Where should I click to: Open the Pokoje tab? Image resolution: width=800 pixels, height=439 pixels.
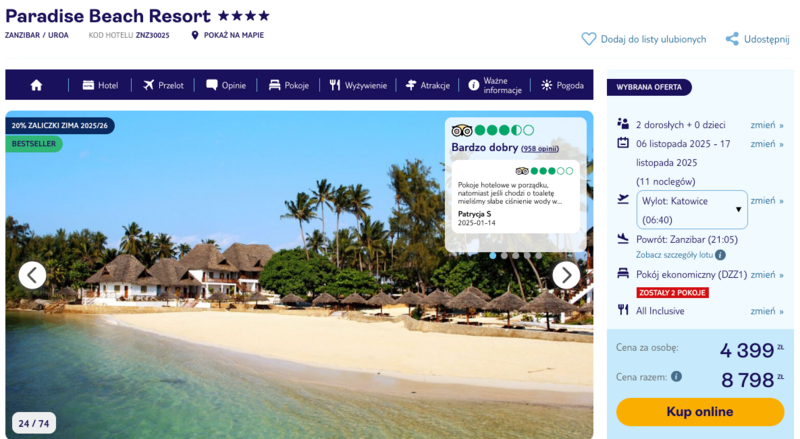click(289, 85)
